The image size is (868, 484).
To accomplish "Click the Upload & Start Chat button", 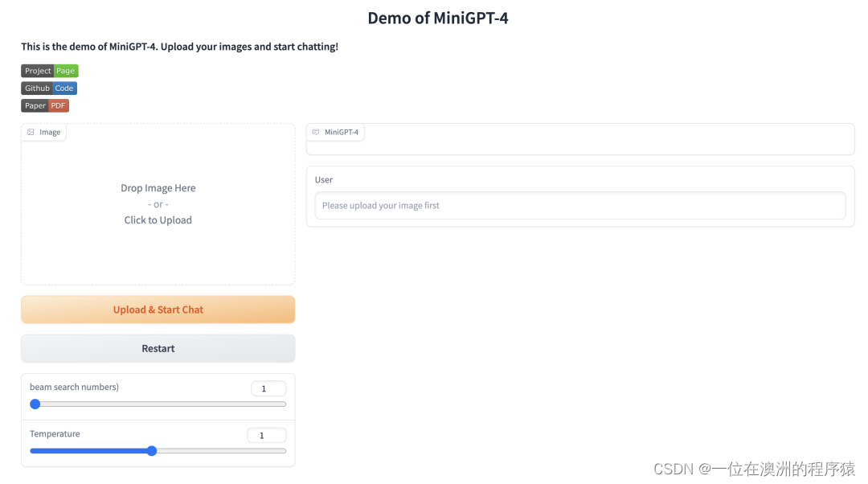I will pyautogui.click(x=158, y=310).
